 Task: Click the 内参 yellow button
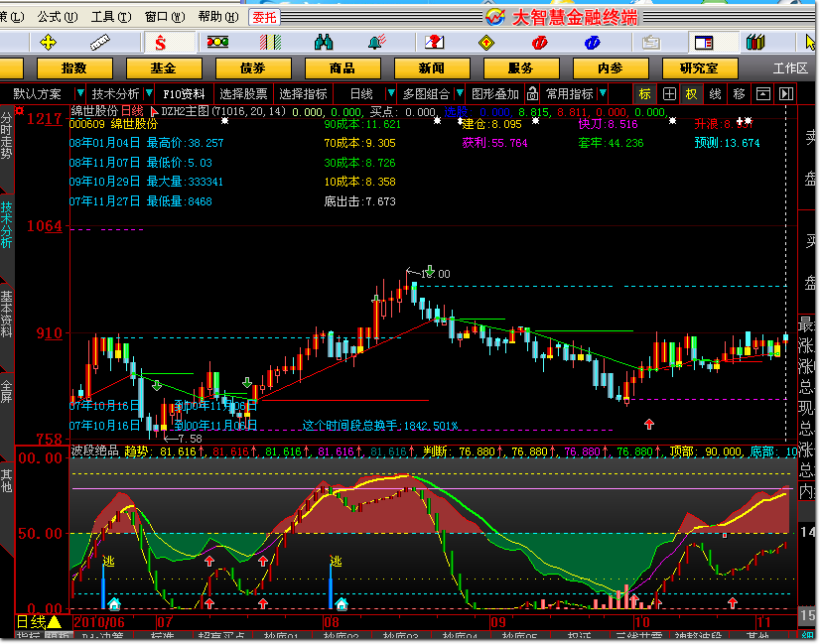611,68
